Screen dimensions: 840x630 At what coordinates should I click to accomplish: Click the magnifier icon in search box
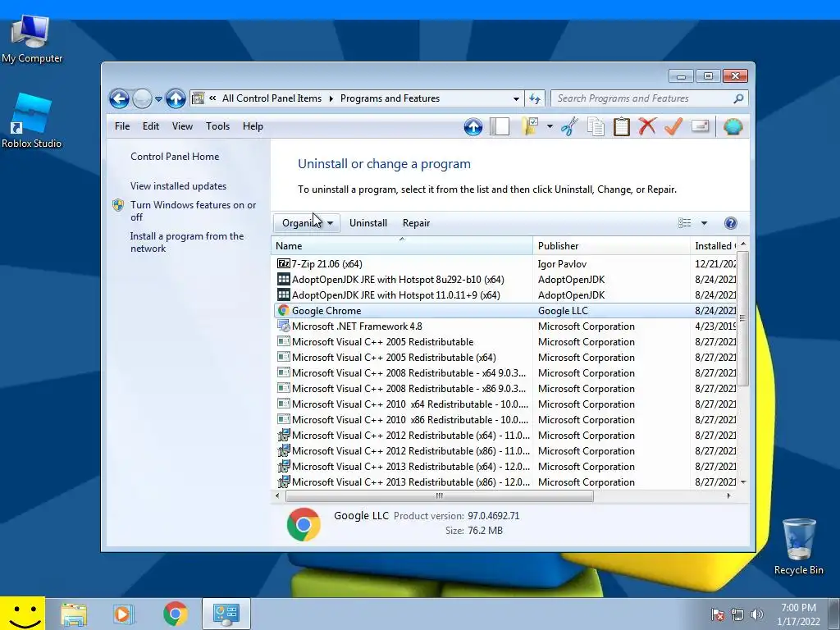tap(738, 98)
